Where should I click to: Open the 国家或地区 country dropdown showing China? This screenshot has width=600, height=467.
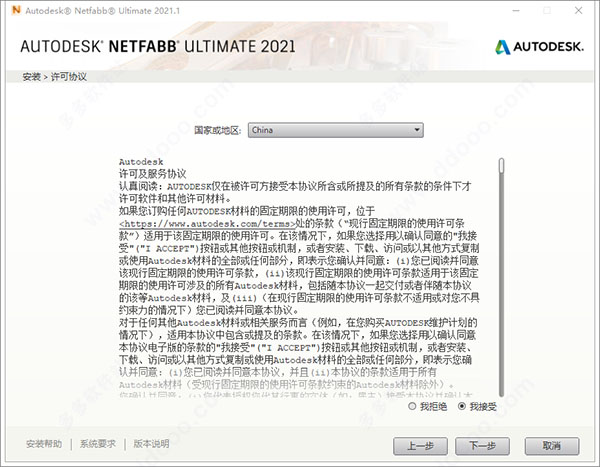(x=336, y=130)
